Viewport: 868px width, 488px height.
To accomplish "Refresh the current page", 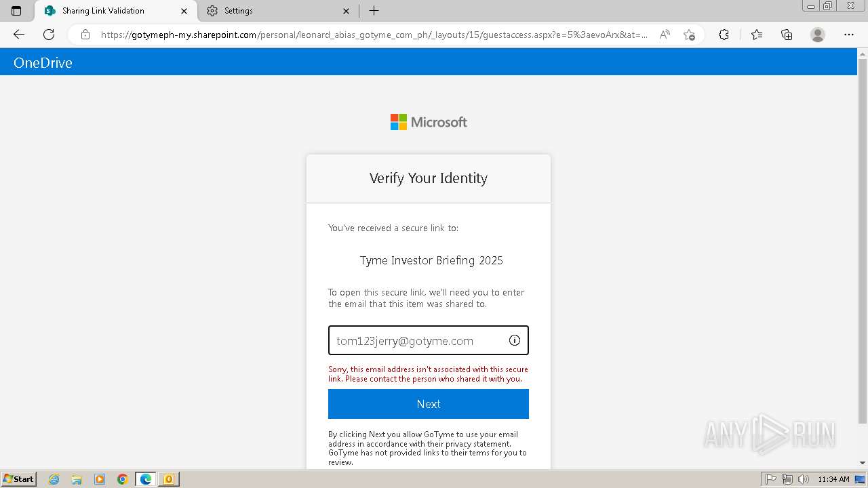I will pyautogui.click(x=49, y=35).
